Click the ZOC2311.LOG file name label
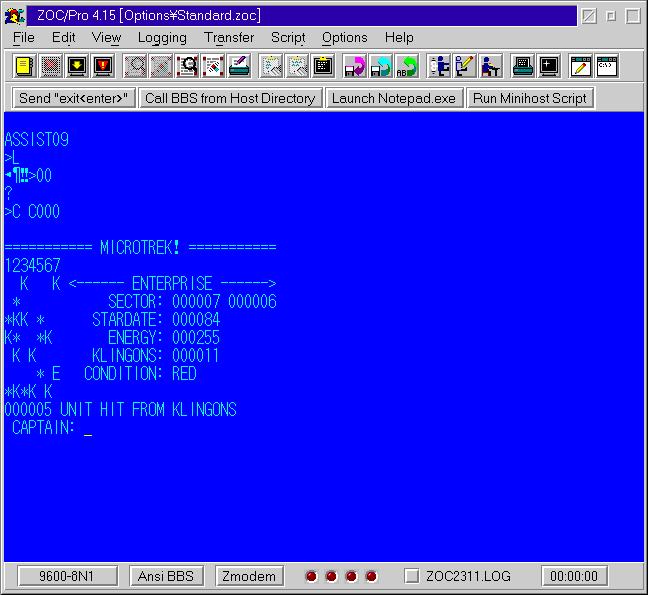The height and width of the screenshot is (595, 648). click(468, 576)
